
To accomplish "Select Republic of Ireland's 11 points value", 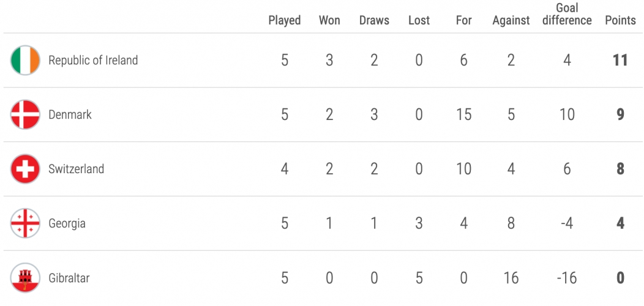I will pyautogui.click(x=620, y=61).
